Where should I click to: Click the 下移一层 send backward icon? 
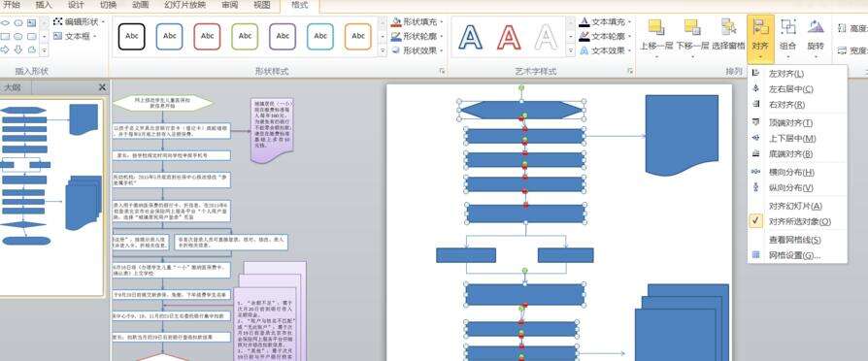pos(692,26)
